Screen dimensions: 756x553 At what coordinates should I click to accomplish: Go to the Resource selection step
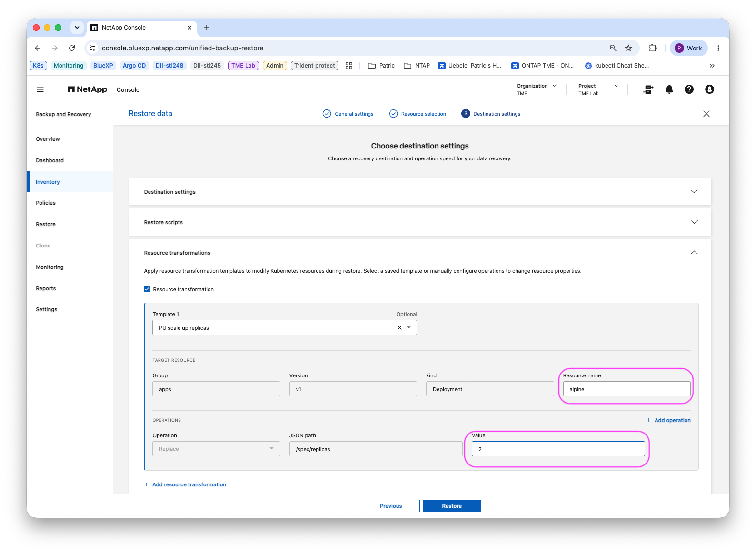click(x=418, y=114)
